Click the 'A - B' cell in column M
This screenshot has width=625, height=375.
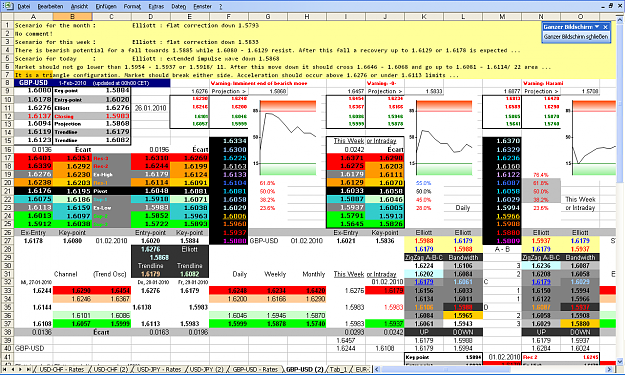pyautogui.click(x=502, y=249)
